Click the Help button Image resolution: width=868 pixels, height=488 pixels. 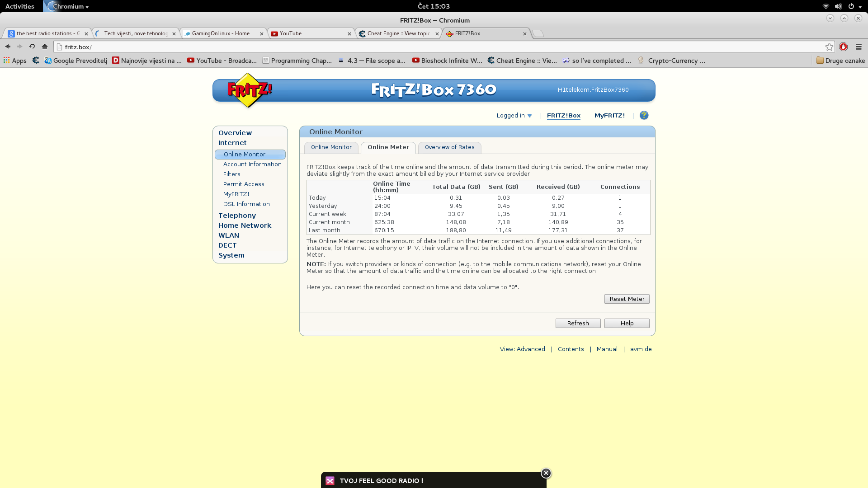click(627, 324)
